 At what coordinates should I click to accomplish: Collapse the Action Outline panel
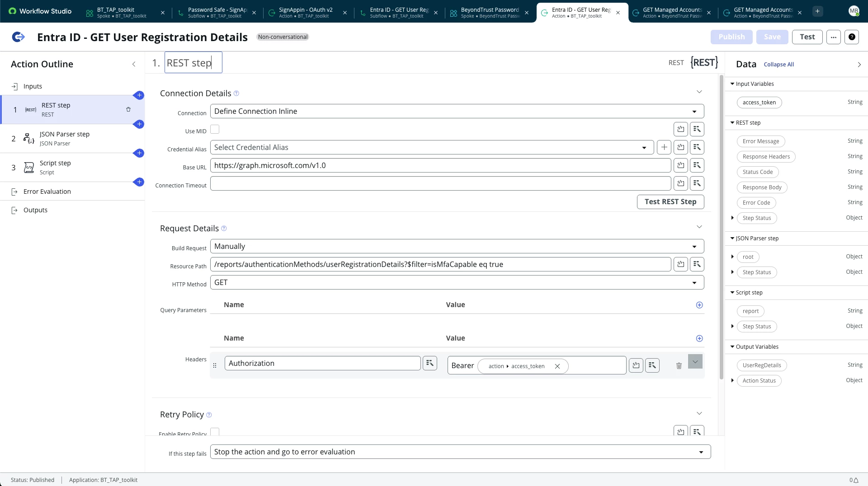(134, 64)
